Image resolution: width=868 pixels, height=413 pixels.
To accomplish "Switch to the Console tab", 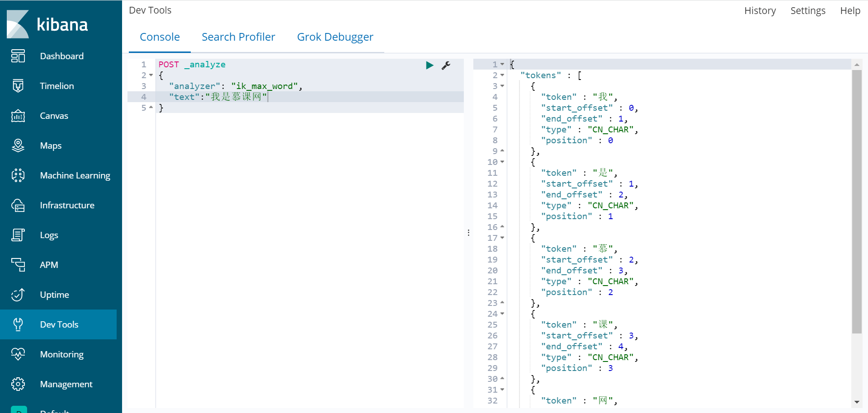I will coord(160,37).
